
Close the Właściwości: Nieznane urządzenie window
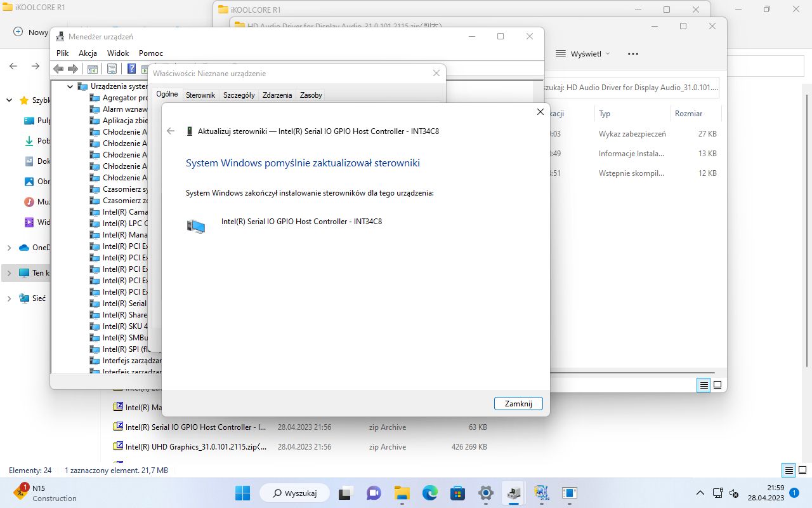tap(436, 73)
